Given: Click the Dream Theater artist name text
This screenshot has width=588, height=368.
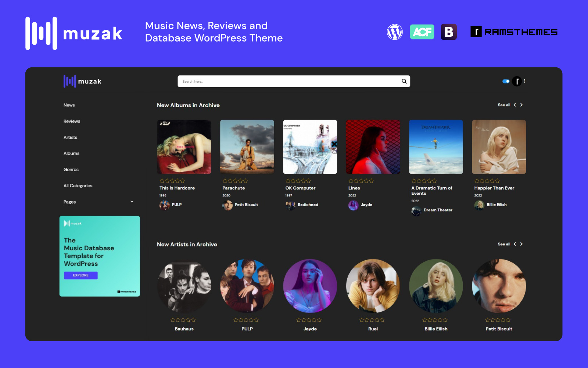Looking at the screenshot, I should point(438,210).
